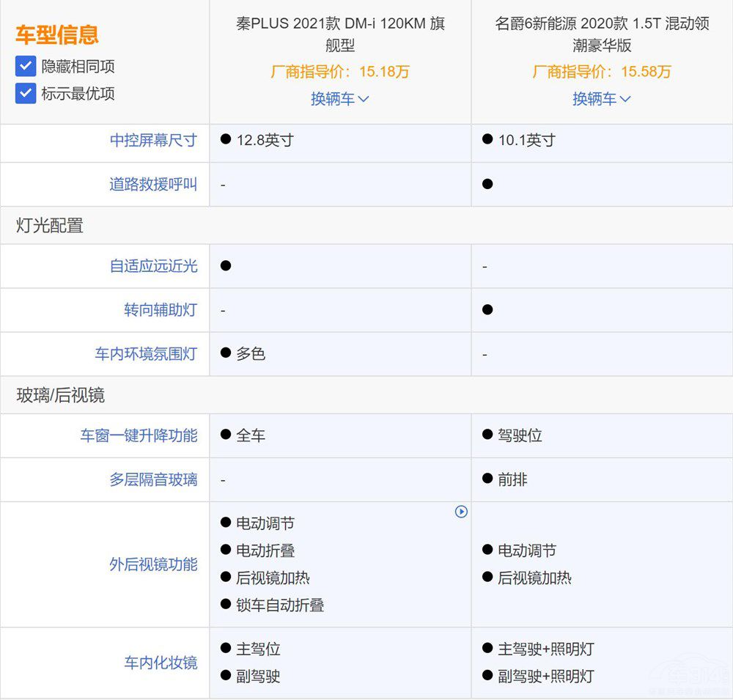Open 换辆车 dropdown under 秦PLUS
Viewport: 733px width, 700px height.
pyautogui.click(x=339, y=98)
